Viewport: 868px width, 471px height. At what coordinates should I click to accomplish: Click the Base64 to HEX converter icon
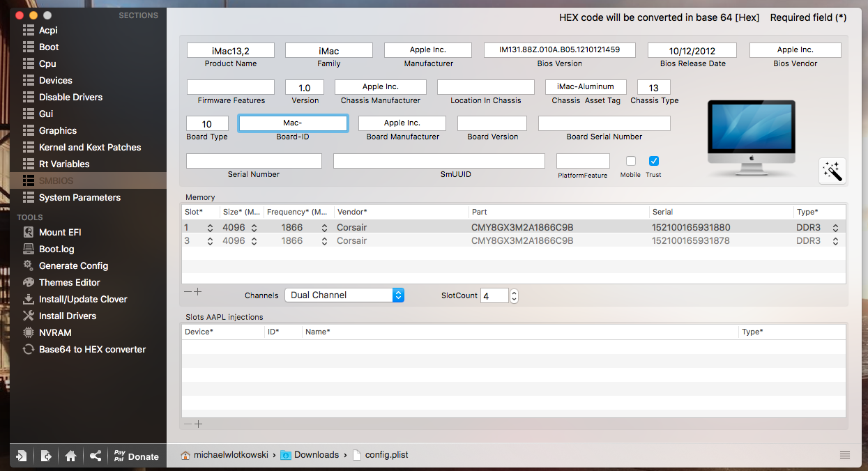(29, 349)
